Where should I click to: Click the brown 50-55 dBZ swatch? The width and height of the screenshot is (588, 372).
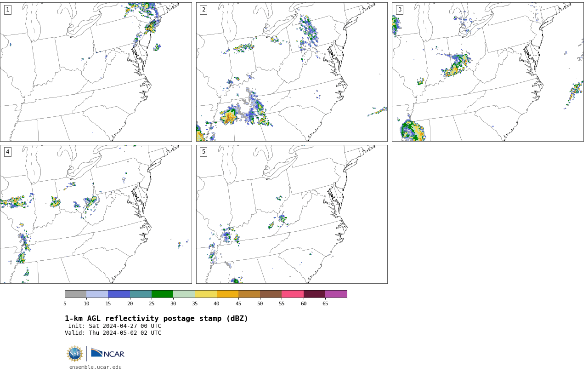coord(271,294)
